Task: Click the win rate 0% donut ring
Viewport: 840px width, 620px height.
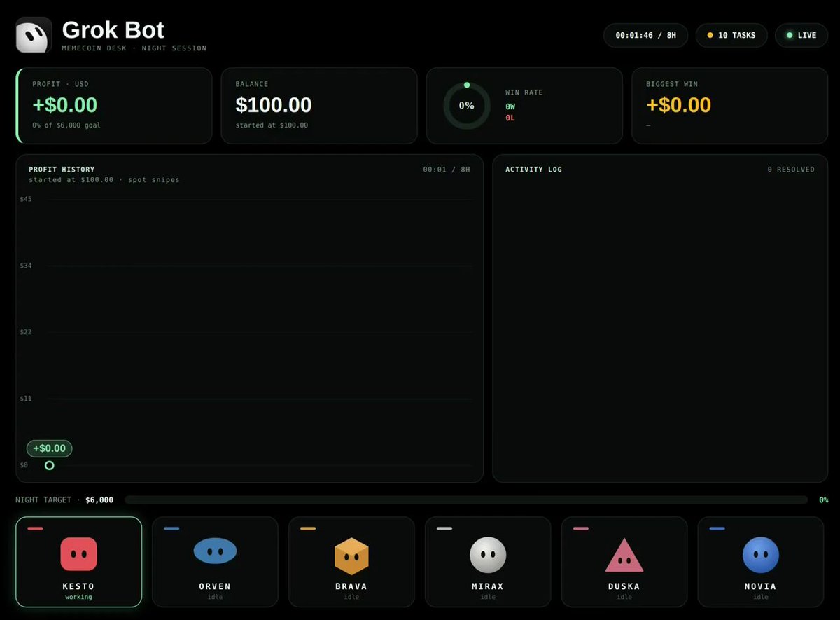Action: [467, 106]
